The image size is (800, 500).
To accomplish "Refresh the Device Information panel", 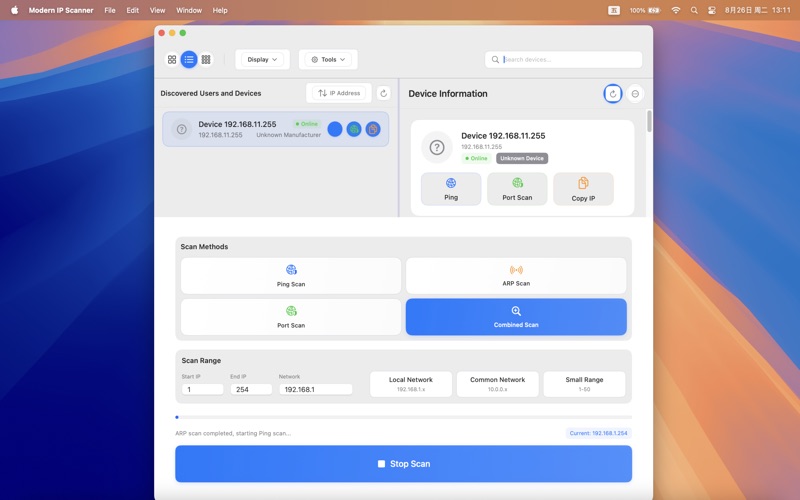I will 612,94.
